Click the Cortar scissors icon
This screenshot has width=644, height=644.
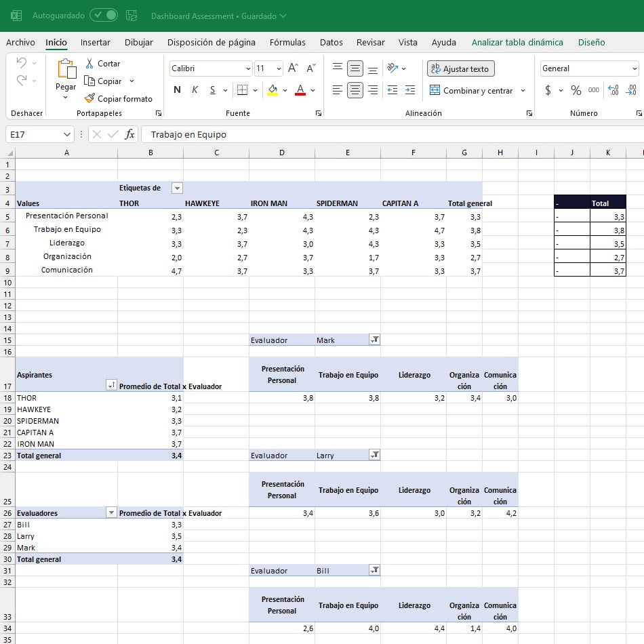89,63
